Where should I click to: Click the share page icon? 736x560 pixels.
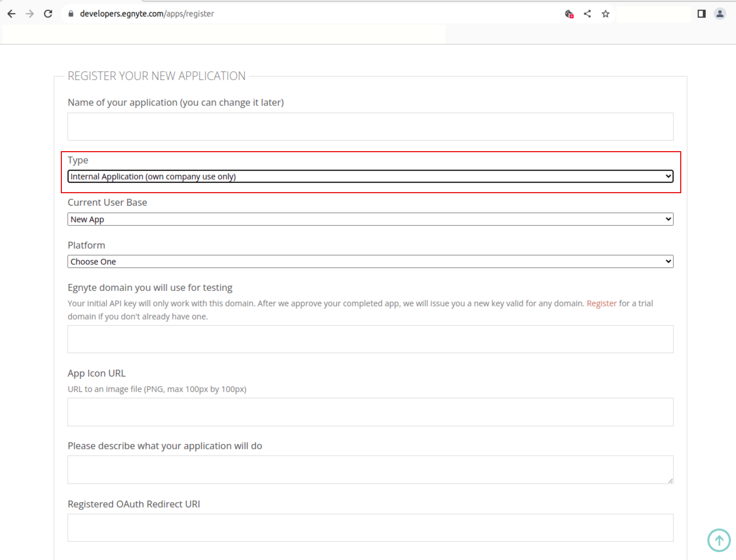[587, 14]
